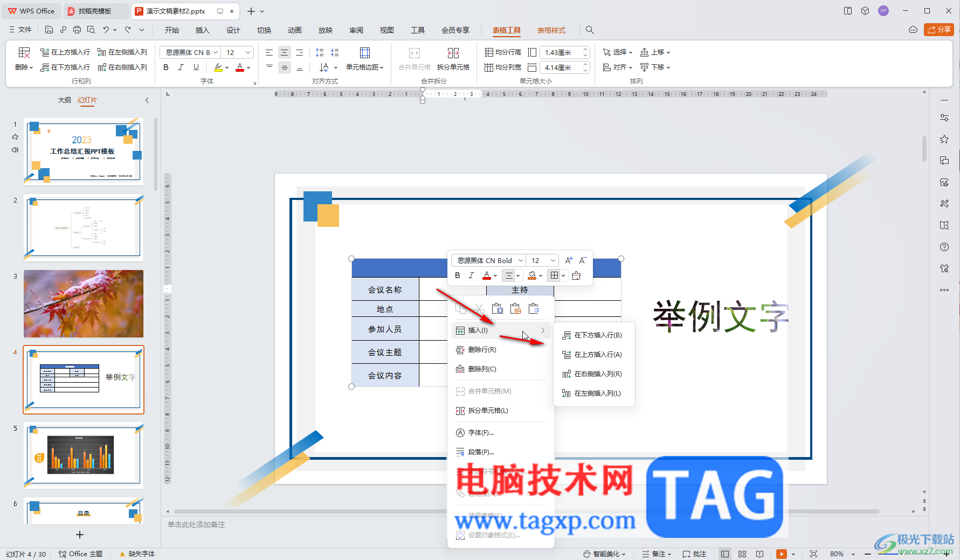The height and width of the screenshot is (560, 960).
Task: Click the clear-format eraser in mini toolbar
Action: (x=576, y=275)
